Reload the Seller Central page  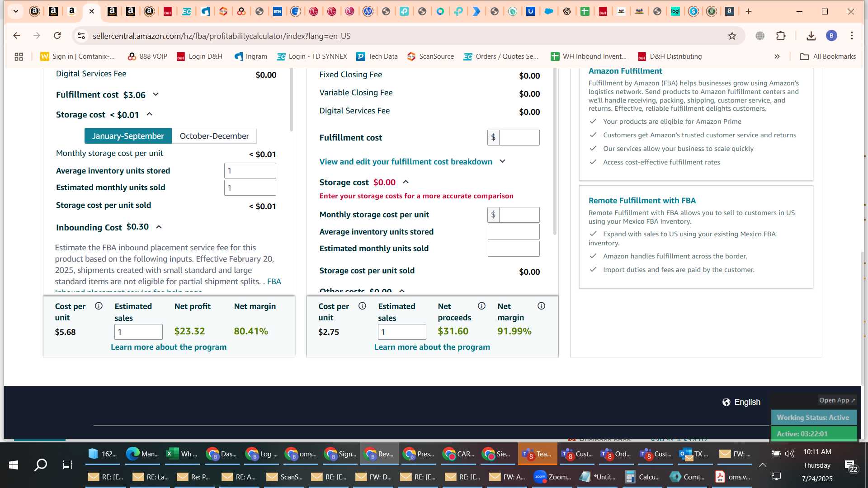point(57,36)
